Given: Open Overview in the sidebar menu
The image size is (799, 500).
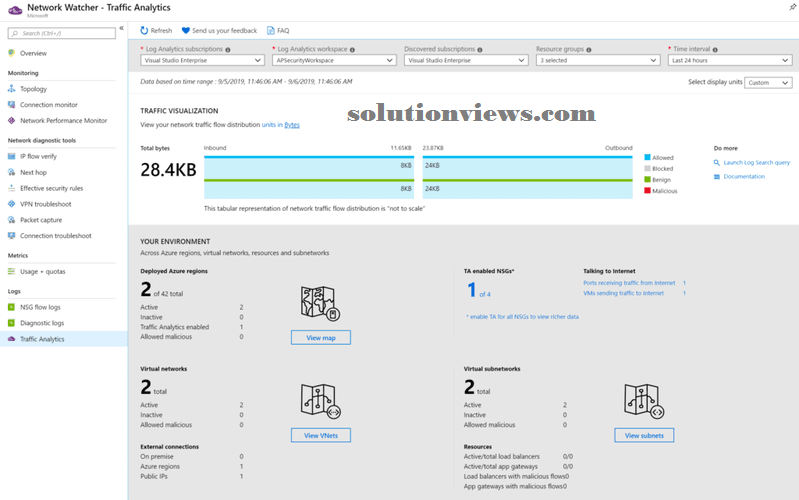Looking at the screenshot, I should point(33,53).
